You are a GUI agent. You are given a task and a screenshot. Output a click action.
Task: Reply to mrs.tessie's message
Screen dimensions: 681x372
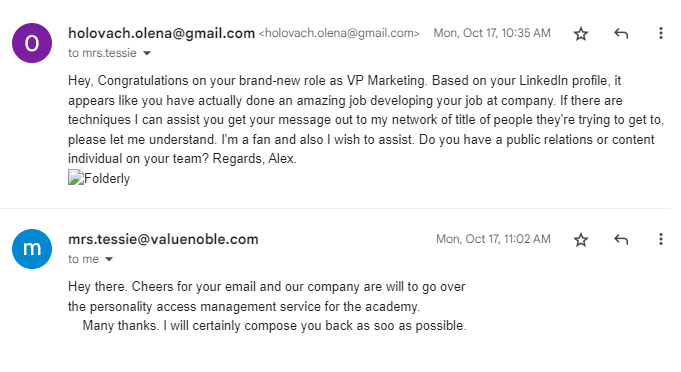click(x=621, y=240)
